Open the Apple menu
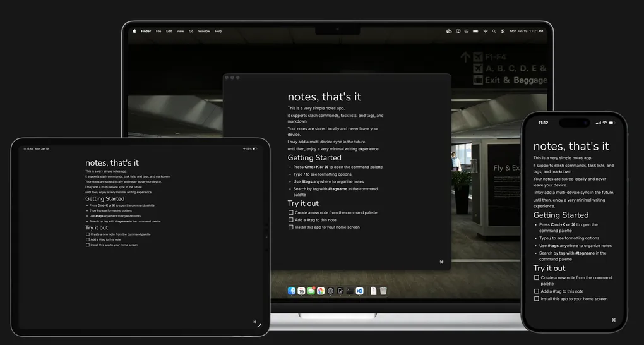 (134, 31)
